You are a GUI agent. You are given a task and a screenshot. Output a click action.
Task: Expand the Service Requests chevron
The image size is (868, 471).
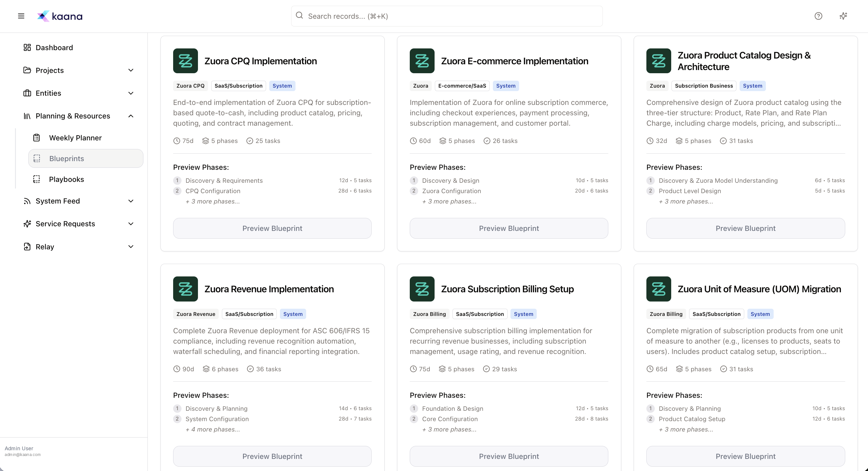[x=131, y=224]
